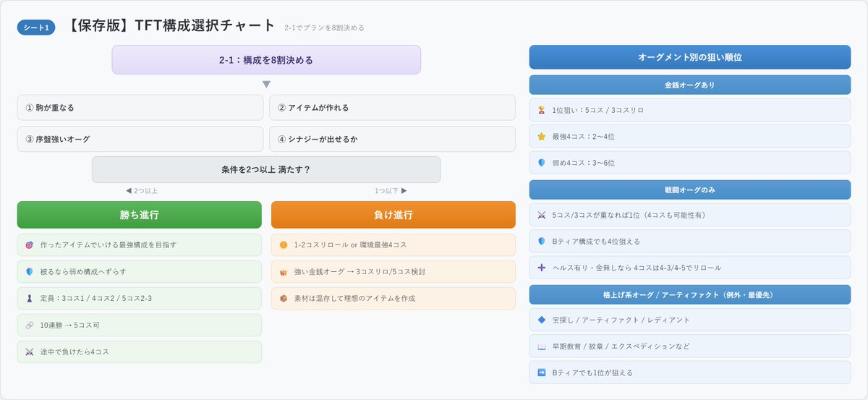This screenshot has width=868, height=400.
Task: Click the 1位狙い：5コス / 3コスリロ text
Action: (x=598, y=111)
